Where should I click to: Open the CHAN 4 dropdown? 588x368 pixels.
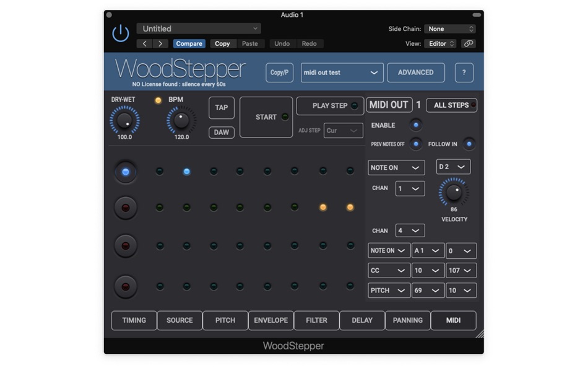(x=410, y=230)
